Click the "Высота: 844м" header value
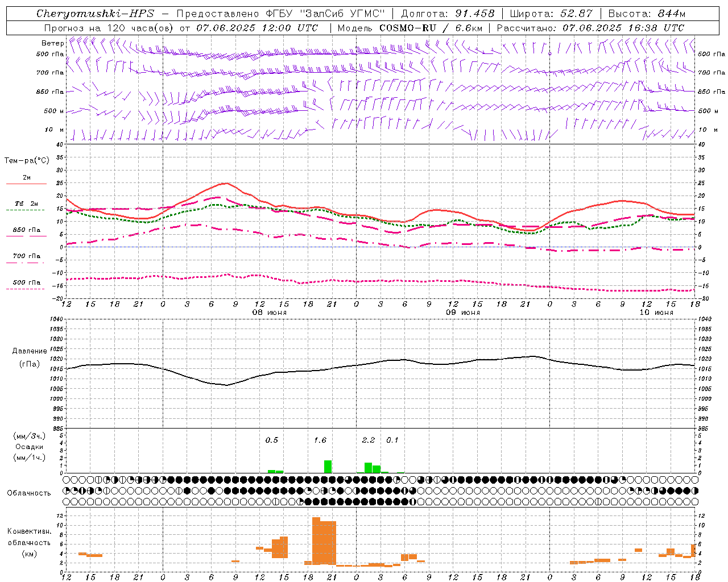The width and height of the screenshot is (728, 582). pos(647,14)
